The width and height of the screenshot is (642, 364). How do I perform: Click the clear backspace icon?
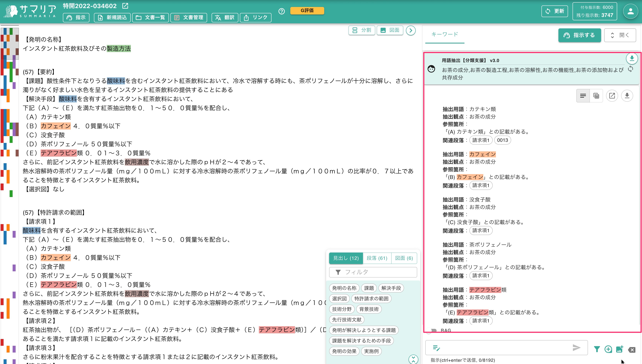click(632, 350)
